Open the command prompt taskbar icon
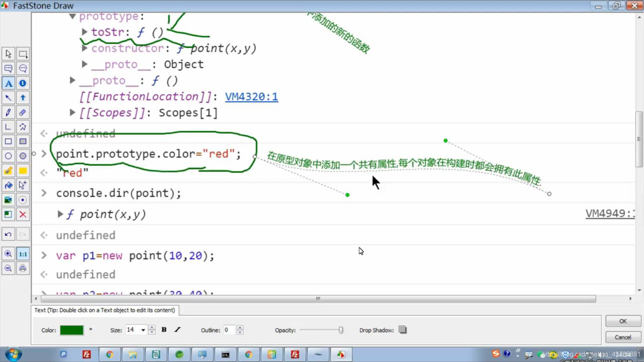 point(226,354)
